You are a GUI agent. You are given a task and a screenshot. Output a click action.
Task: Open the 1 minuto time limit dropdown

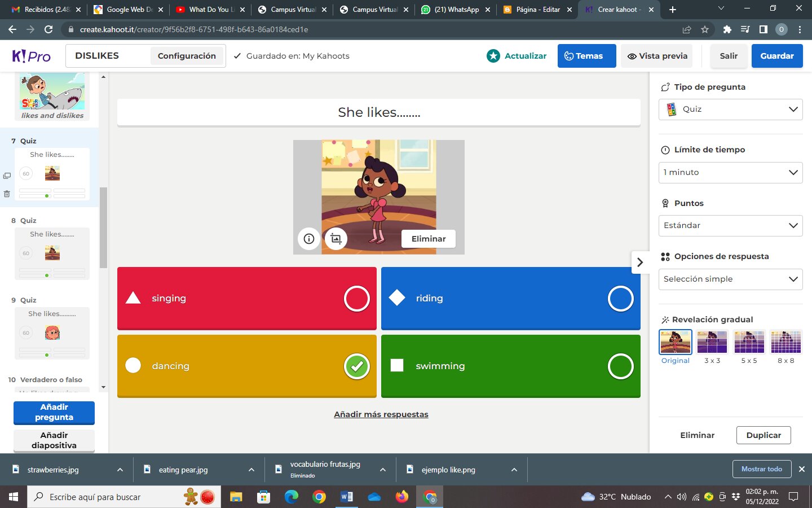[x=731, y=172]
